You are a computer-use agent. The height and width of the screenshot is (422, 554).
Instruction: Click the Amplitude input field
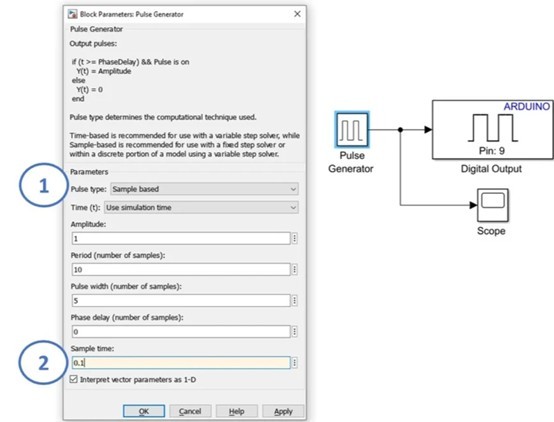click(x=181, y=239)
